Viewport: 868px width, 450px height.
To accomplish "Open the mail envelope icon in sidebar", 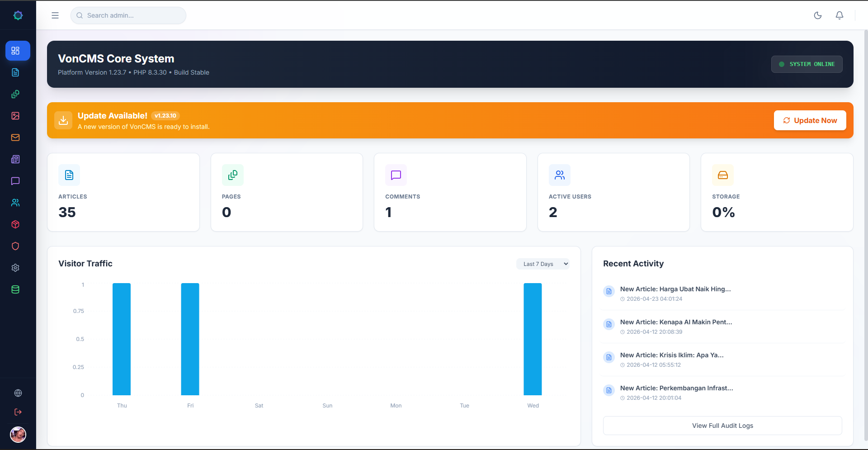I will pyautogui.click(x=15, y=137).
